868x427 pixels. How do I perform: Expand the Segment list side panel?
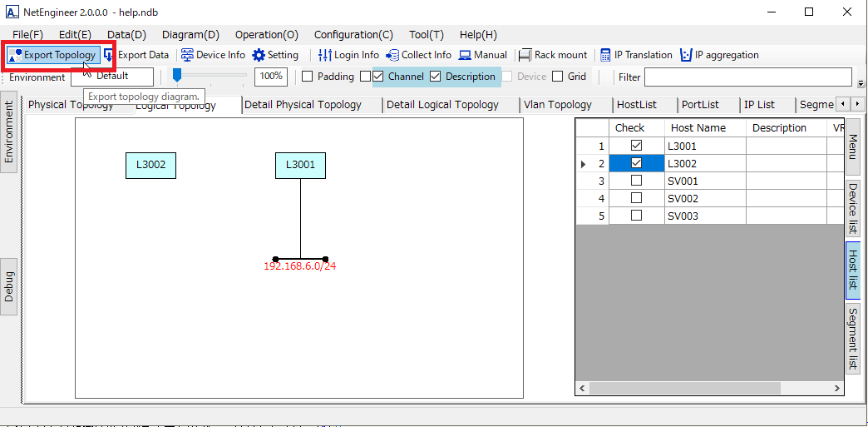pyautogui.click(x=853, y=339)
